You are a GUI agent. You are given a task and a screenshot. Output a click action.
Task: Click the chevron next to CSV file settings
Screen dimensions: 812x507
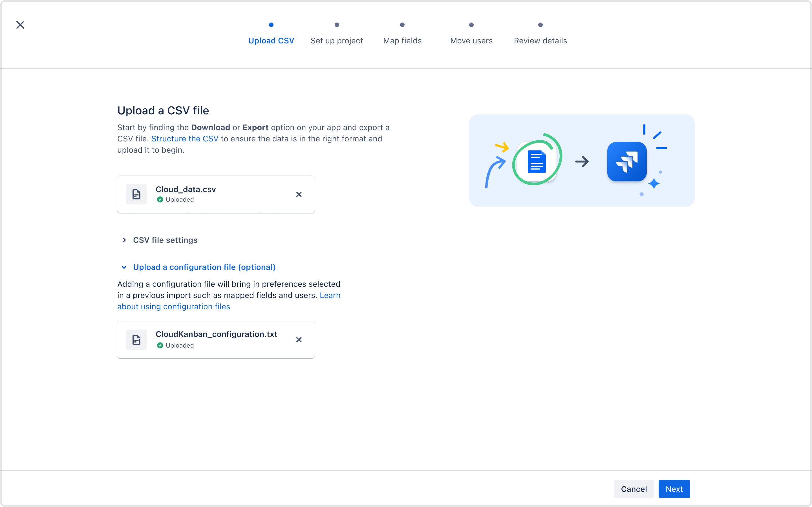pyautogui.click(x=124, y=240)
